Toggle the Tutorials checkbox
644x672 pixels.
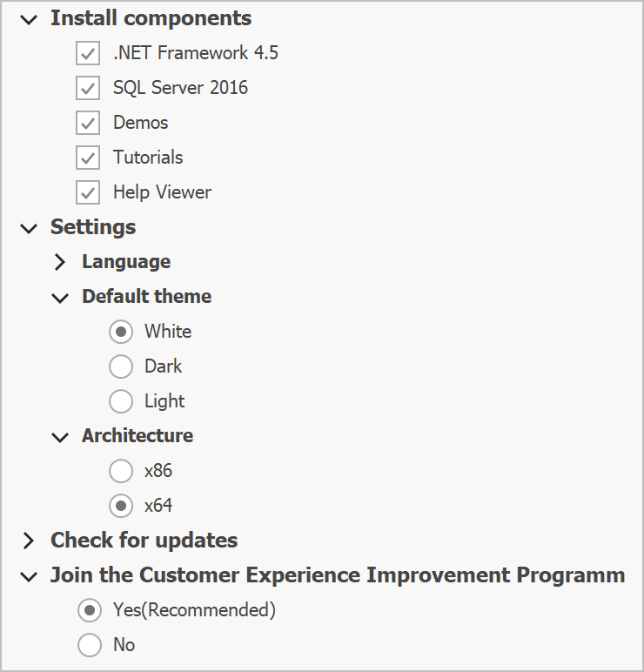tap(87, 158)
